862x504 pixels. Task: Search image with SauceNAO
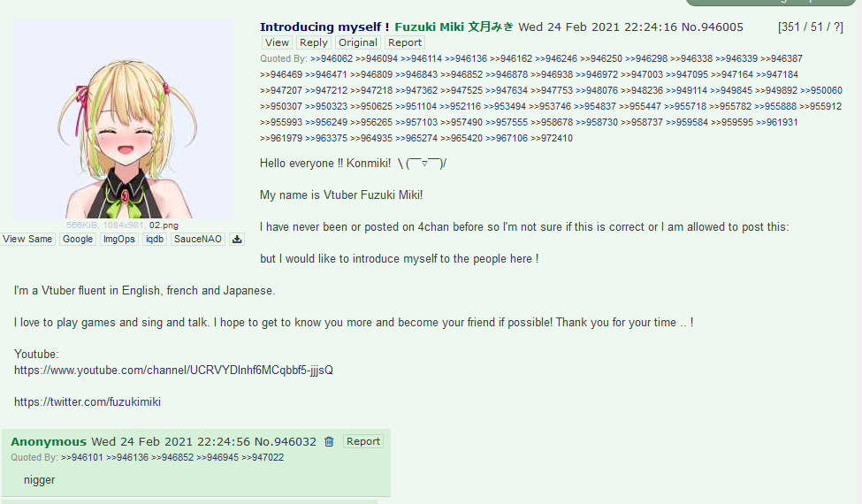click(x=198, y=239)
